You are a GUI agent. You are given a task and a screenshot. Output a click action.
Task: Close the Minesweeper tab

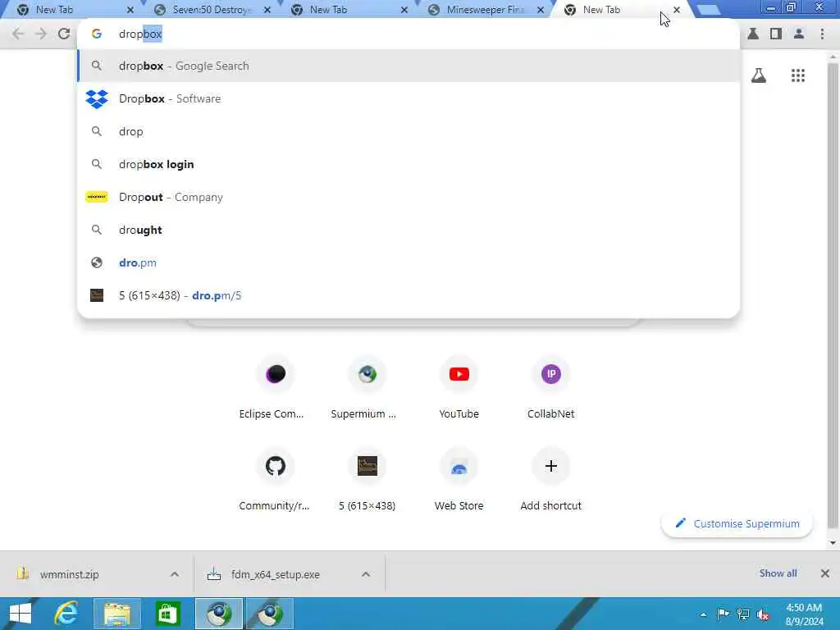[541, 10]
